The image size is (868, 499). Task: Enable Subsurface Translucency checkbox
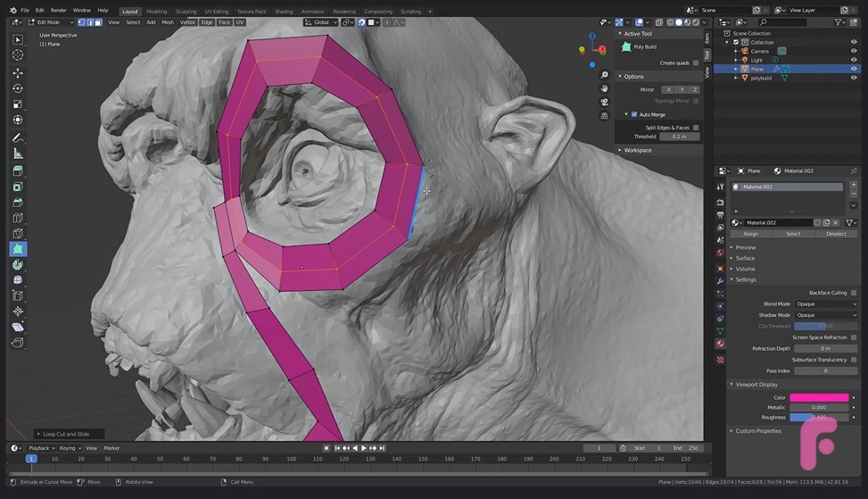pos(854,360)
